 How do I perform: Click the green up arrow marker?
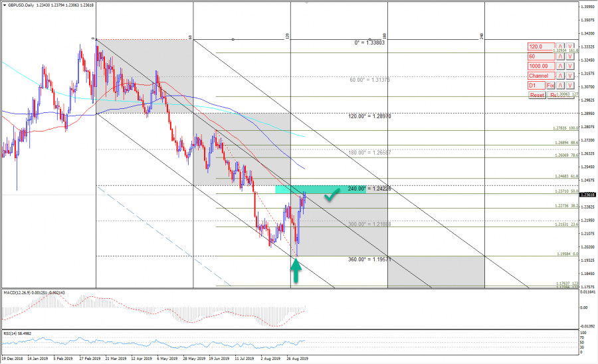296,270
